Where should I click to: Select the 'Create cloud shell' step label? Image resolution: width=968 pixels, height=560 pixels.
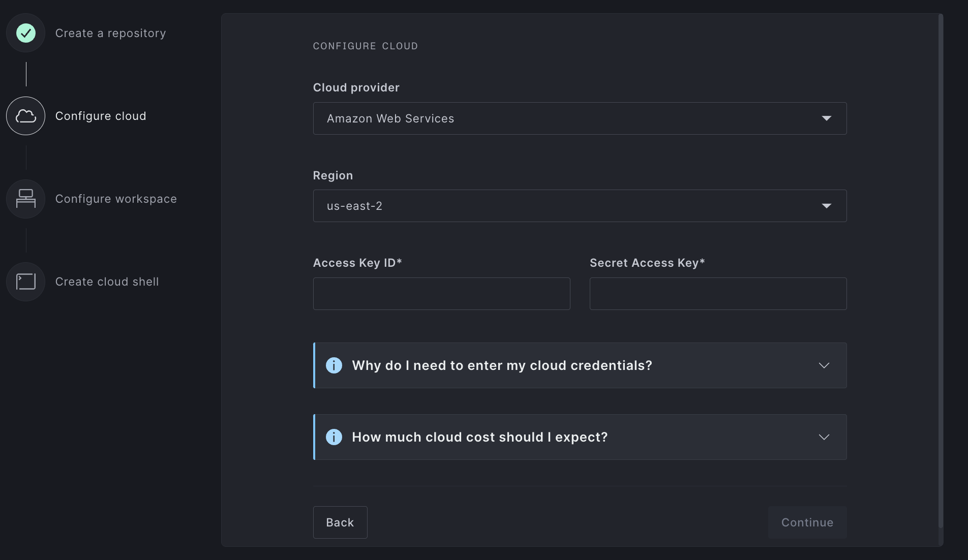tap(107, 282)
